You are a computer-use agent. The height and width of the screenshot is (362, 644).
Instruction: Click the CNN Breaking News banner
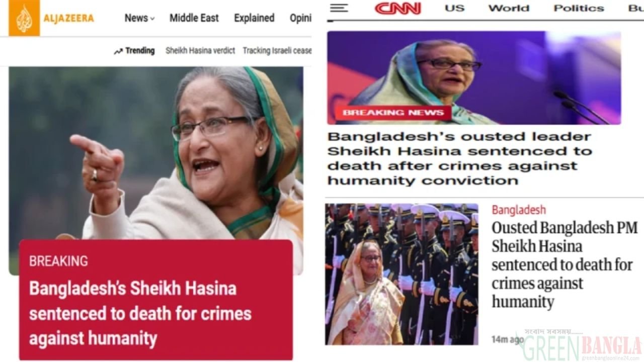point(393,113)
